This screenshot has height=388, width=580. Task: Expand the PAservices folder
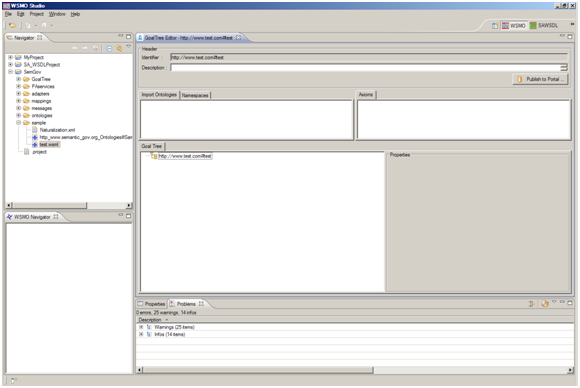[x=18, y=86]
